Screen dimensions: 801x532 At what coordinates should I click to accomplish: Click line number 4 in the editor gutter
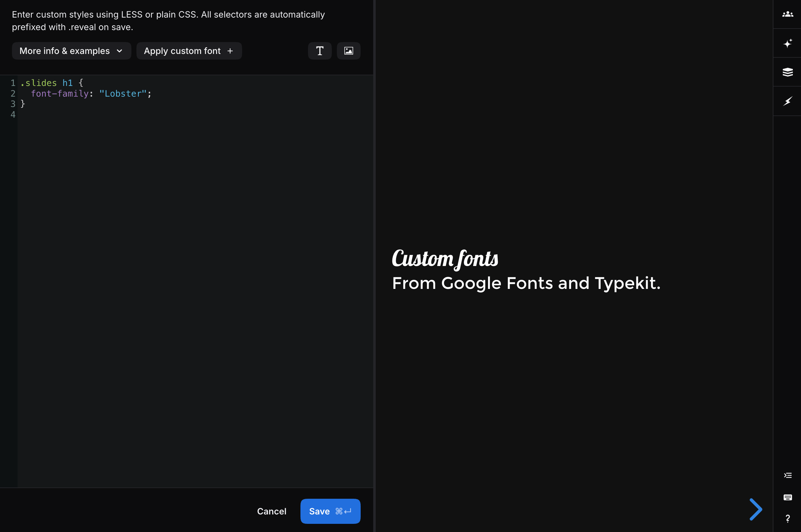point(13,115)
